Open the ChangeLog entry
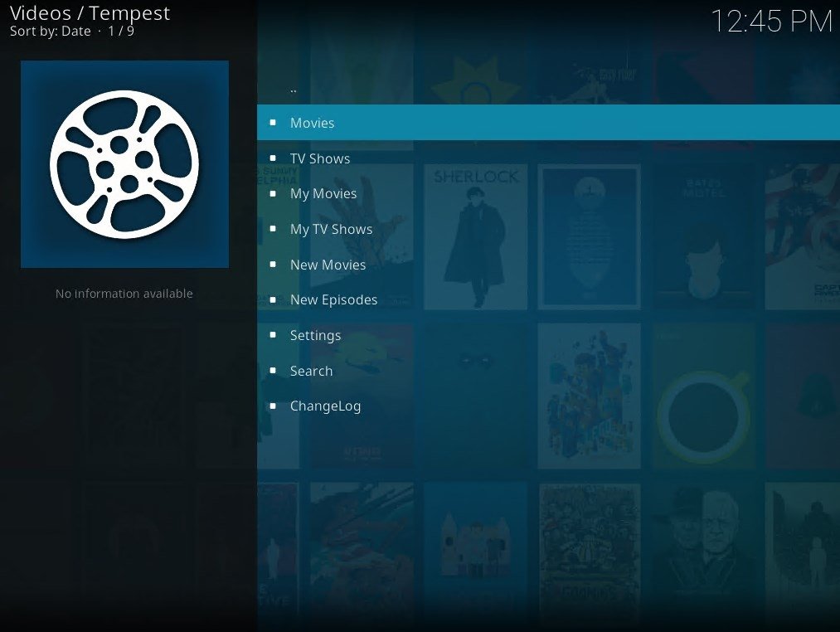The image size is (840, 632). click(548, 406)
